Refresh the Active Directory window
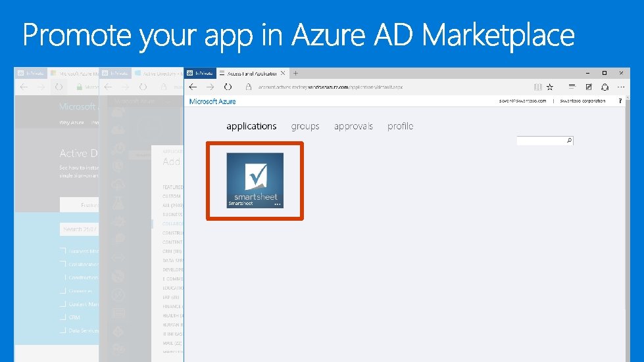The width and height of the screenshot is (644, 362). click(143, 87)
